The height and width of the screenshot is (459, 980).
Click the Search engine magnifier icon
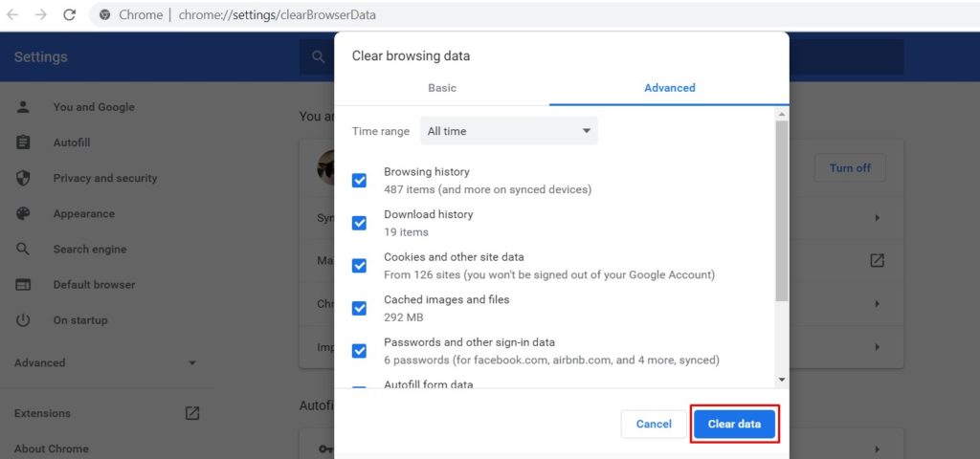(x=23, y=250)
